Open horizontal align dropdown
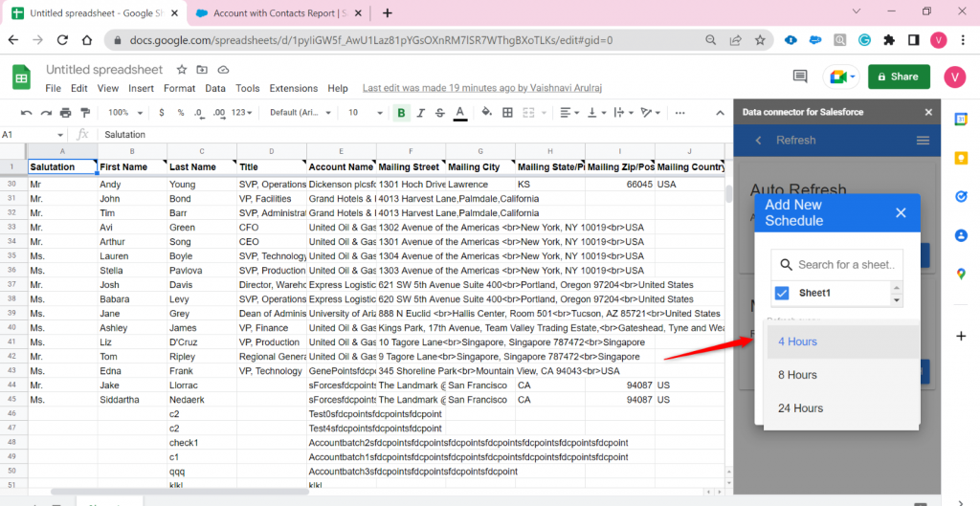 [569, 113]
